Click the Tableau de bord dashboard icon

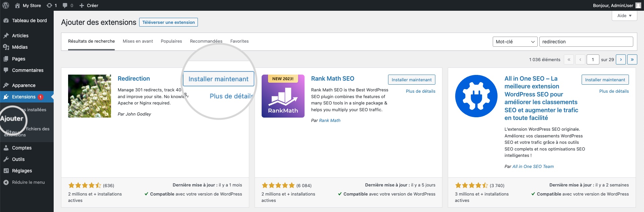(6, 20)
